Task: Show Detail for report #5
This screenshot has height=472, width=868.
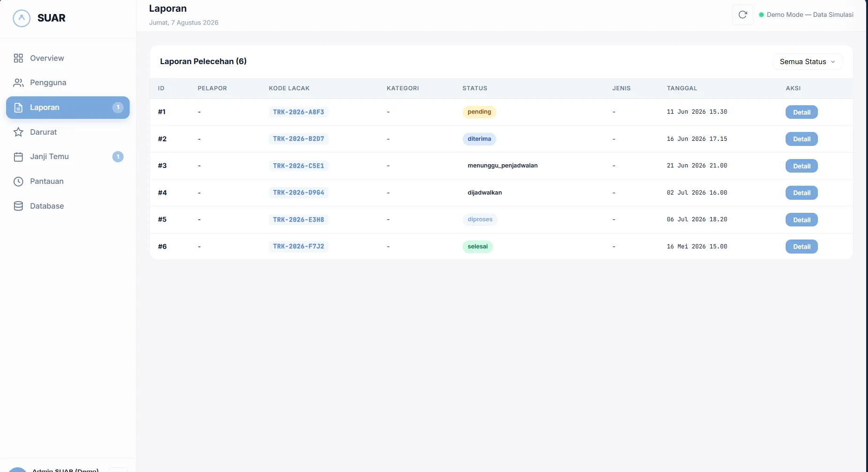Action: pyautogui.click(x=802, y=220)
